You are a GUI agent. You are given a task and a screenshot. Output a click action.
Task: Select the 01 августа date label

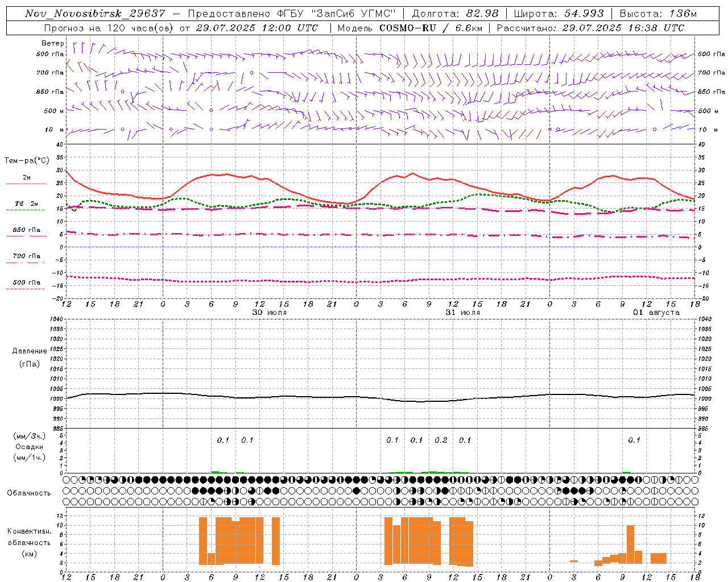656,313
